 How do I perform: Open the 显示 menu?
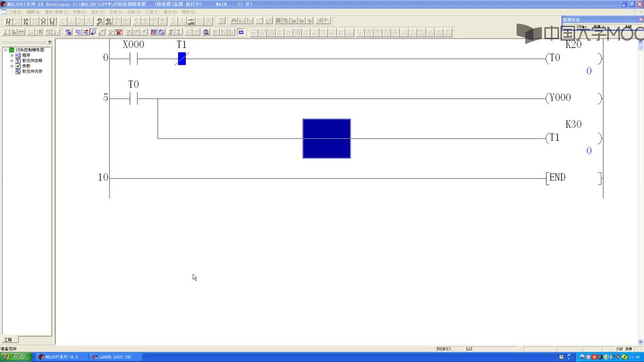pyautogui.click(x=98, y=12)
